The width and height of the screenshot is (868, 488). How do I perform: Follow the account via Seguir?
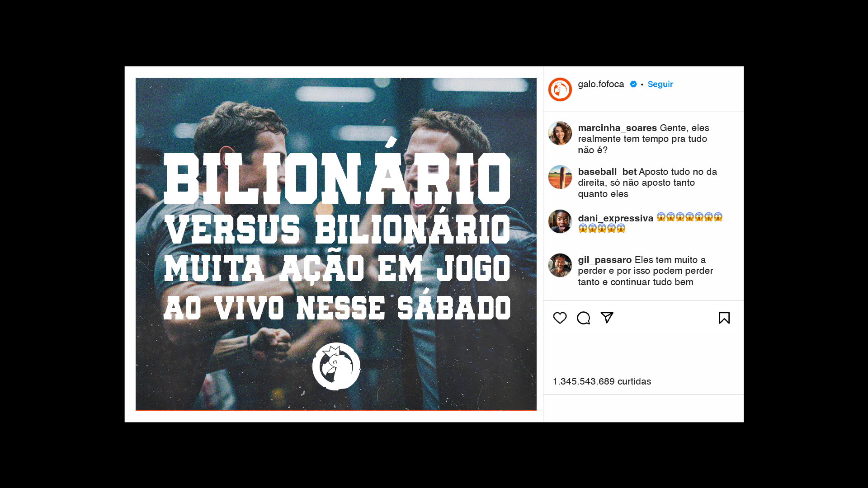click(x=660, y=84)
